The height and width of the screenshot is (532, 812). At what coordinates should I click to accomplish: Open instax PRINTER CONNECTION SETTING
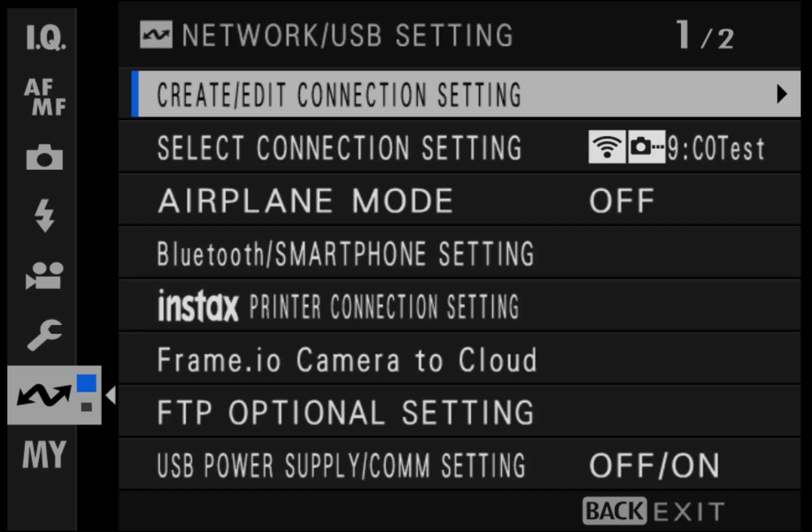pyautogui.click(x=338, y=306)
